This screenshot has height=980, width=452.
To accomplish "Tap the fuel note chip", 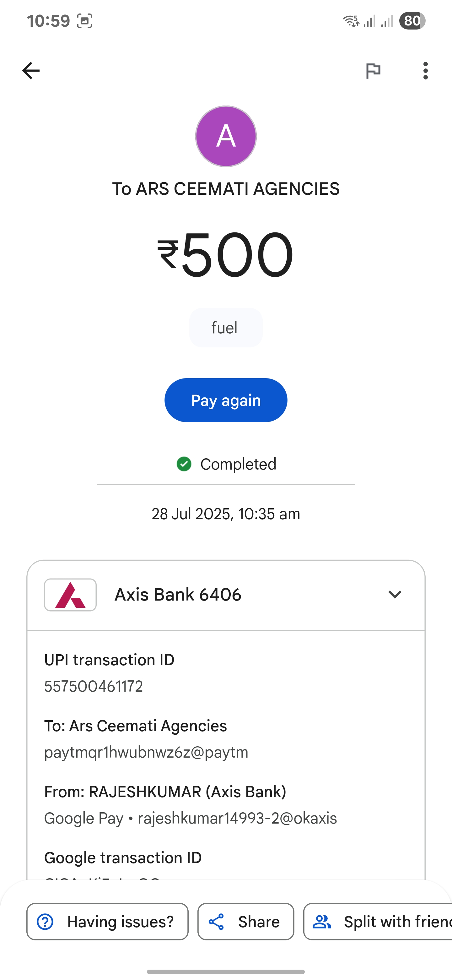I will click(226, 328).
